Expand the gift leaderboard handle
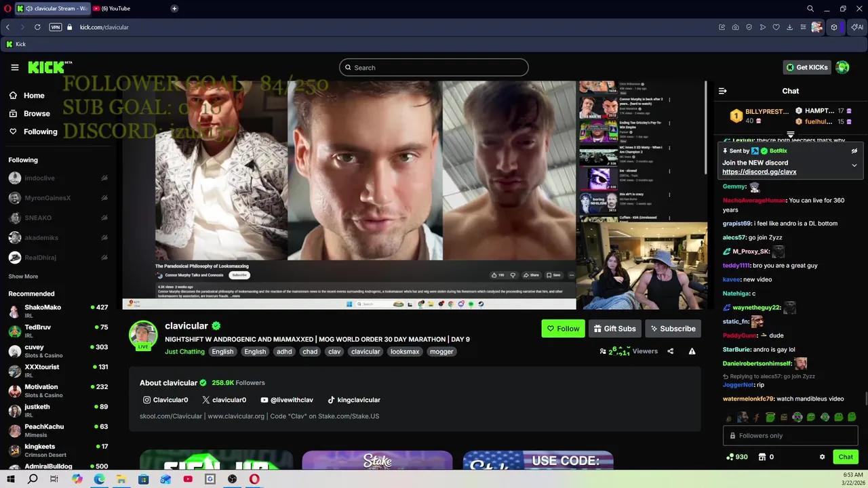 pos(791,134)
